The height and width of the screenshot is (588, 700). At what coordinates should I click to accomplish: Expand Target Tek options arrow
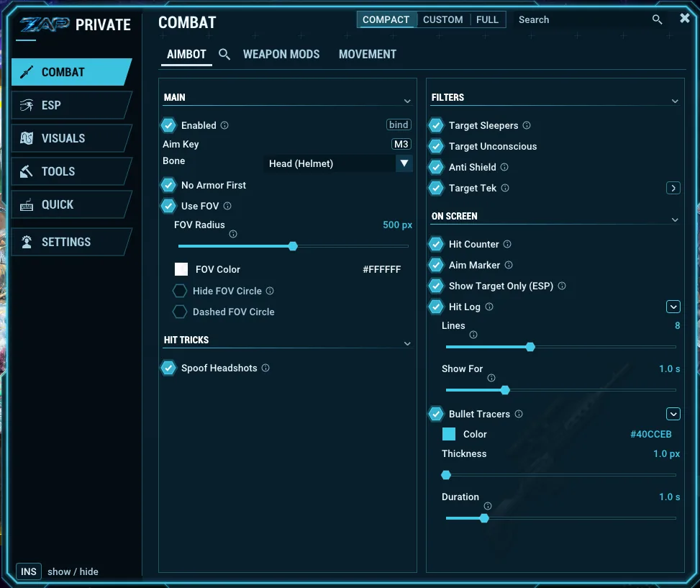point(673,188)
